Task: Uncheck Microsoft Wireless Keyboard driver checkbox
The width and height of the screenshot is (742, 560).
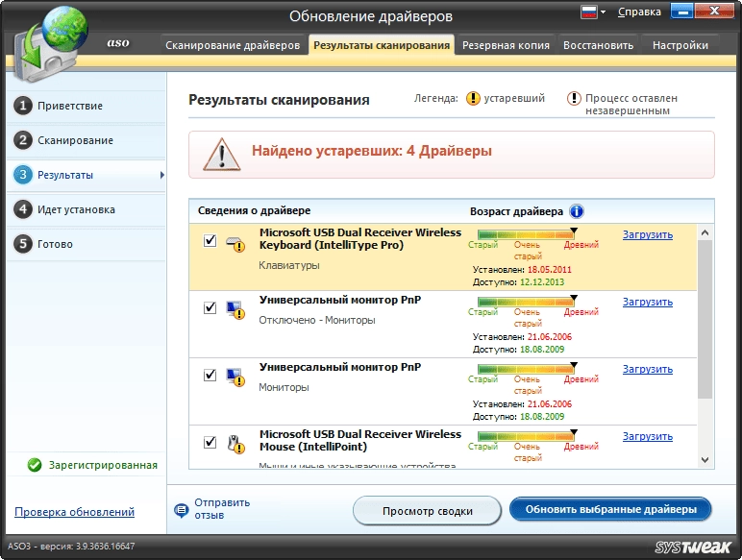Action: pyautogui.click(x=210, y=240)
